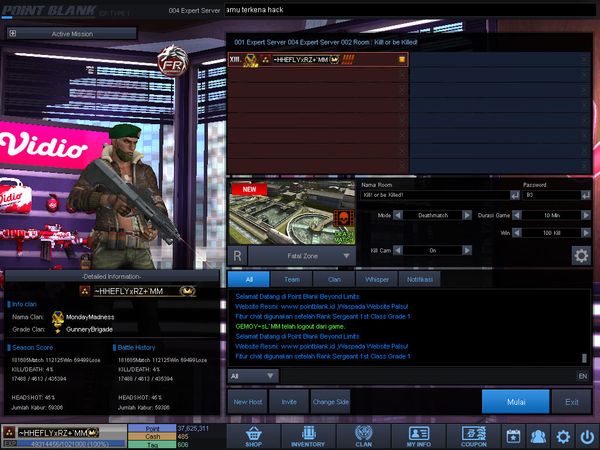600x450 pixels.
Task: Open the friends list icon in bottom bar
Action: [x=538, y=436]
